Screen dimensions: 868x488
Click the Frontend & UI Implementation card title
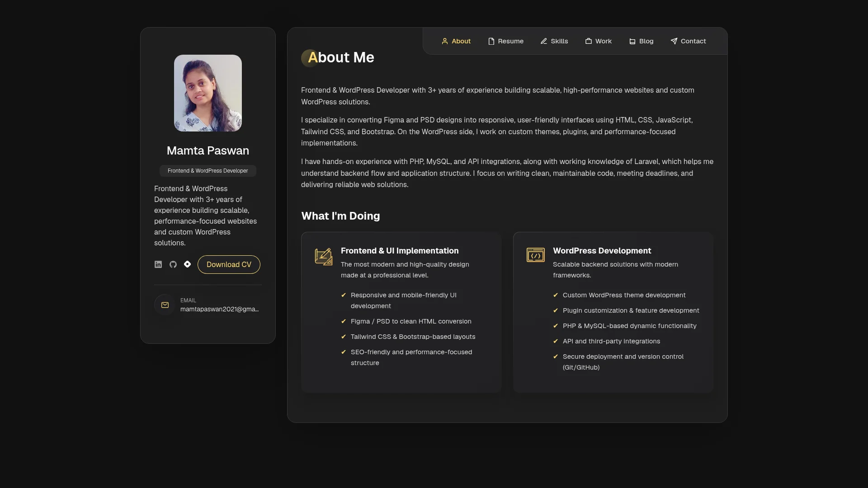point(400,251)
